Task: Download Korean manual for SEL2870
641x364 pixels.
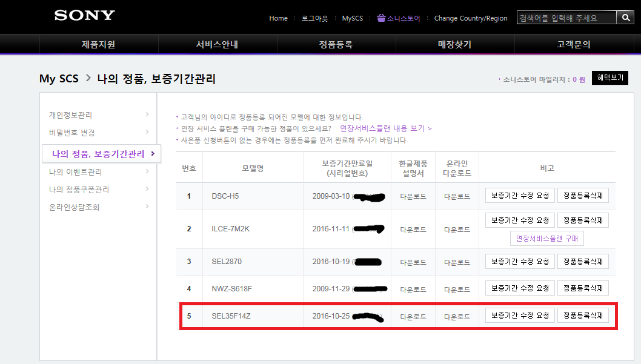Action: pos(413,262)
